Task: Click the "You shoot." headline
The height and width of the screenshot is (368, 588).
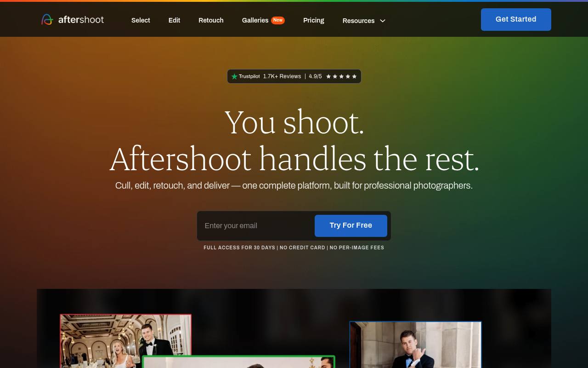Action: (294, 122)
